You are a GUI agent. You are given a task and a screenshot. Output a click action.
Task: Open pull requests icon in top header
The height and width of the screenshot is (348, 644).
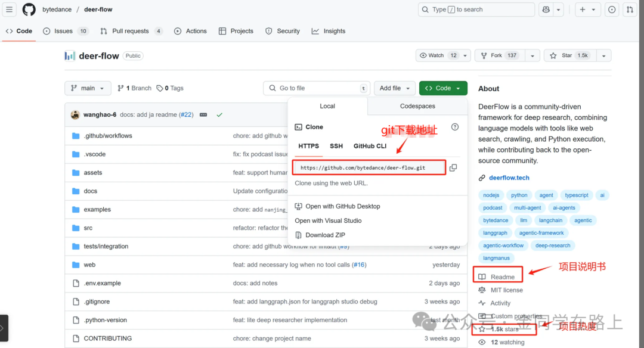tap(630, 10)
